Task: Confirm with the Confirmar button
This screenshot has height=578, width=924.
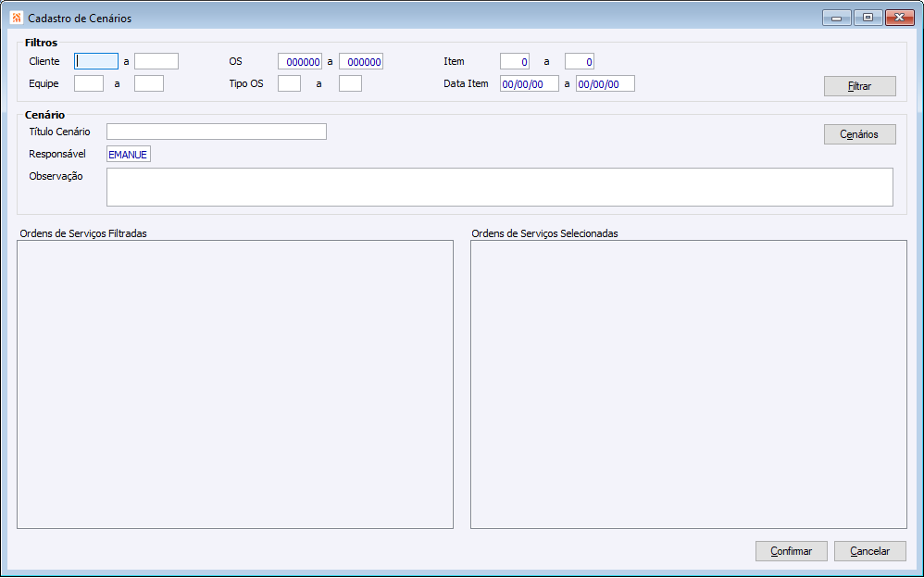Action: coord(792,551)
